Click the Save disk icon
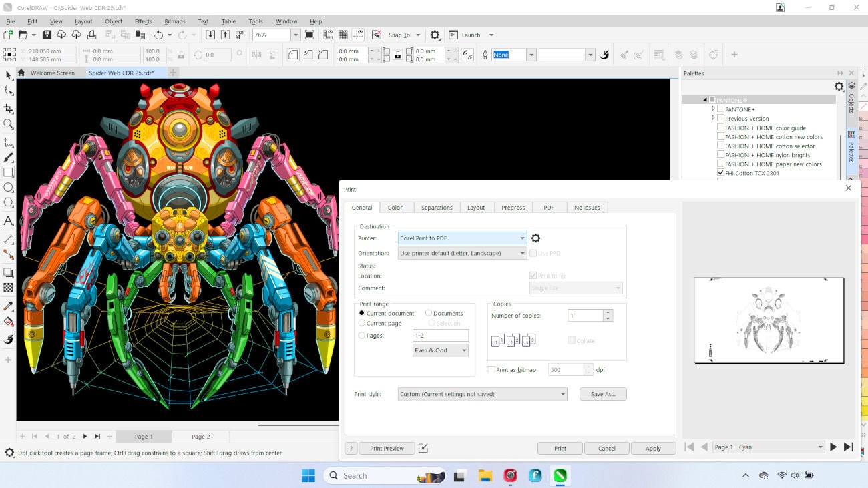This screenshot has height=488, width=868. 47,35
